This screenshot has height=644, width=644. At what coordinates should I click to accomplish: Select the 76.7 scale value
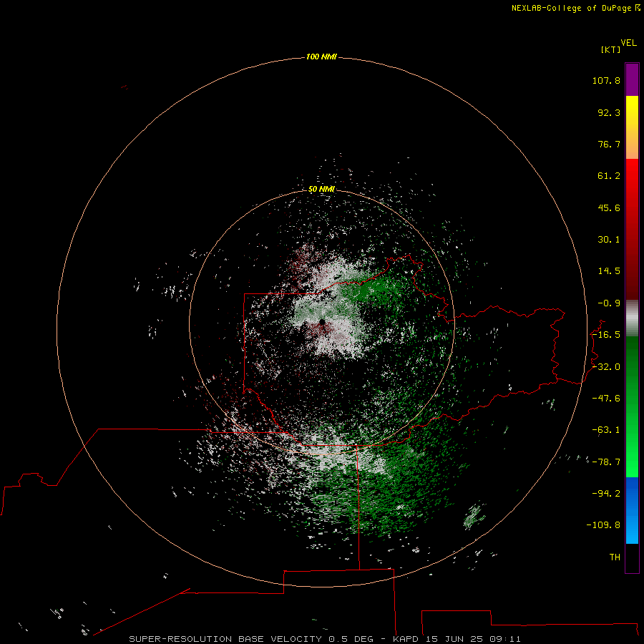609,144
